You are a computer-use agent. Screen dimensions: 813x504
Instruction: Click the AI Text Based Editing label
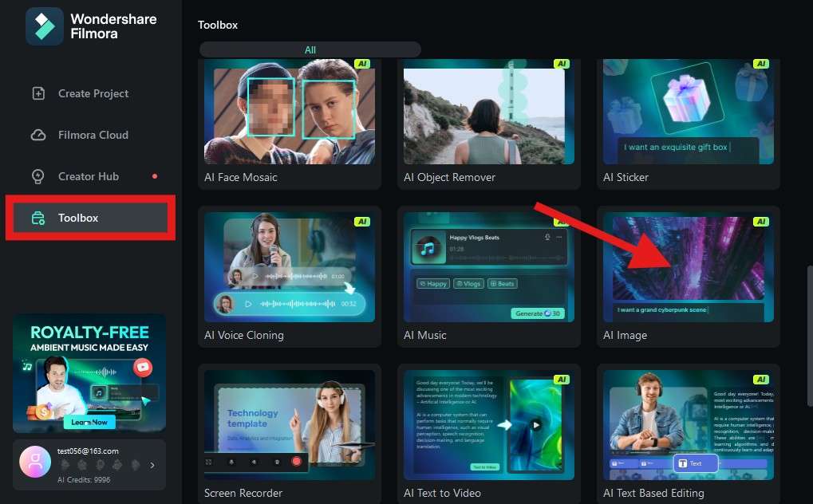point(653,493)
